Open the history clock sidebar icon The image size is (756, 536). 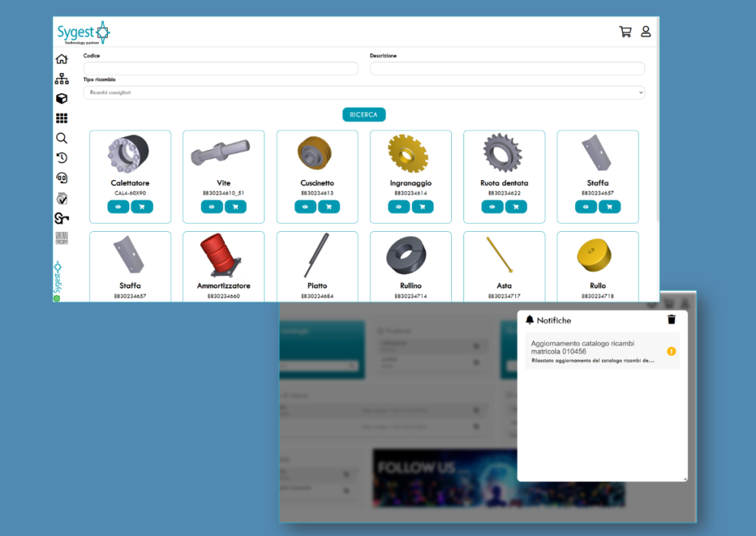[62, 158]
